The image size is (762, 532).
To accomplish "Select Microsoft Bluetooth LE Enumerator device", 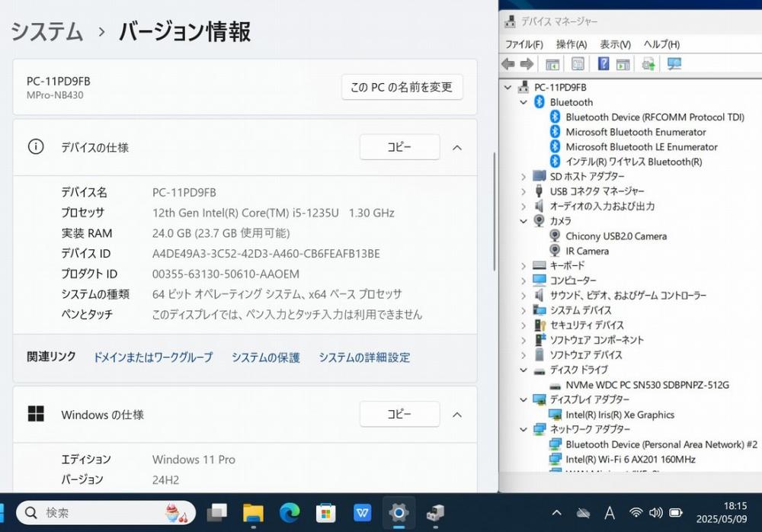I will (x=642, y=147).
